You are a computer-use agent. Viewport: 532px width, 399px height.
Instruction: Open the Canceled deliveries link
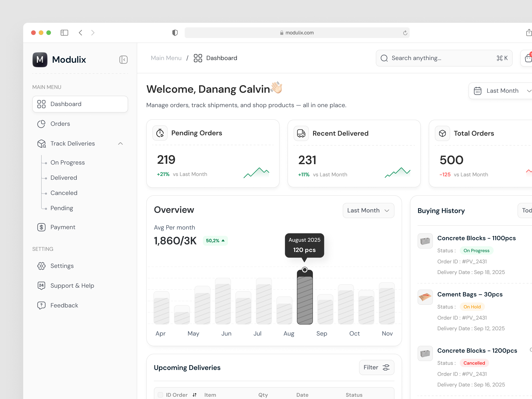click(64, 193)
